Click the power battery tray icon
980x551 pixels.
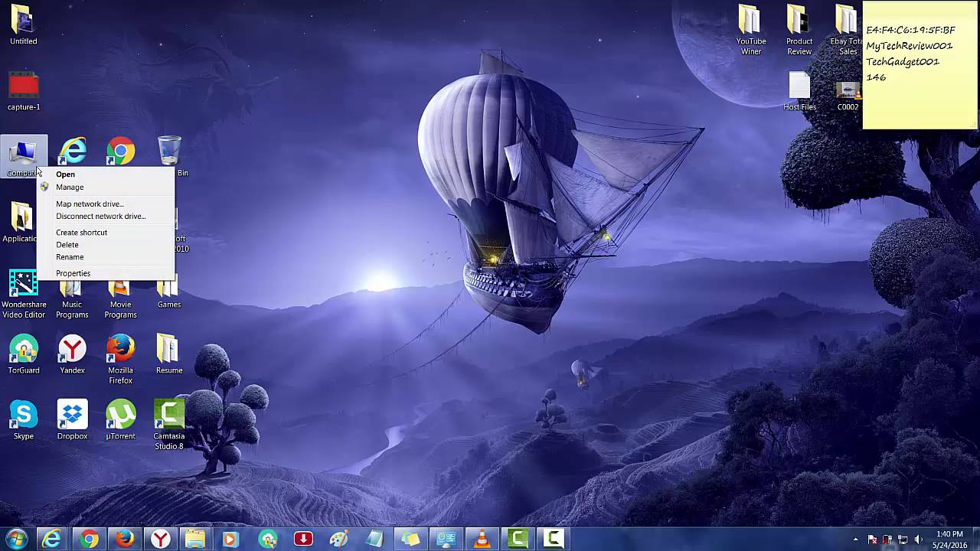[x=887, y=540]
